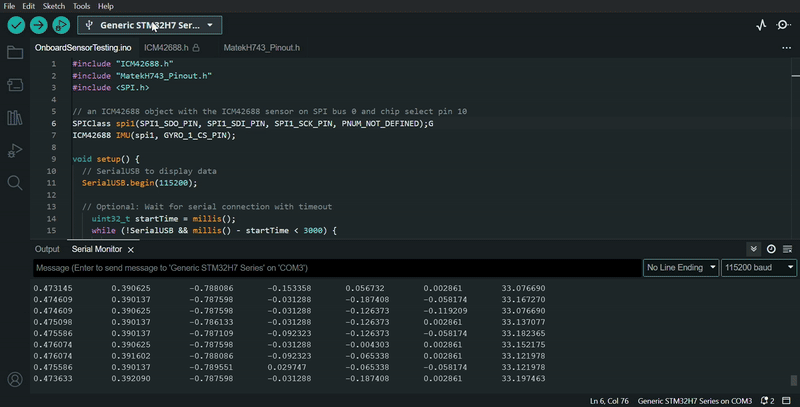Click the Serial Monitor vertical scrollbar
The image size is (800, 407).
tap(793, 380)
